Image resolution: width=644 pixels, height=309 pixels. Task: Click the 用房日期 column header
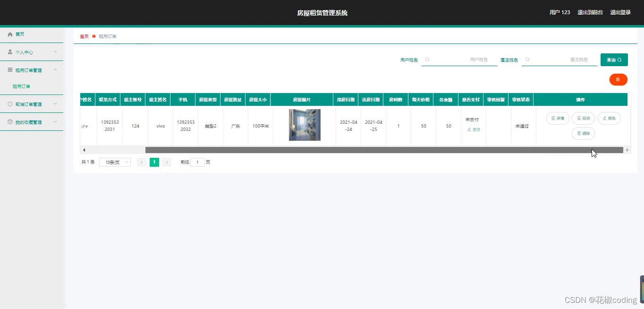click(x=346, y=100)
